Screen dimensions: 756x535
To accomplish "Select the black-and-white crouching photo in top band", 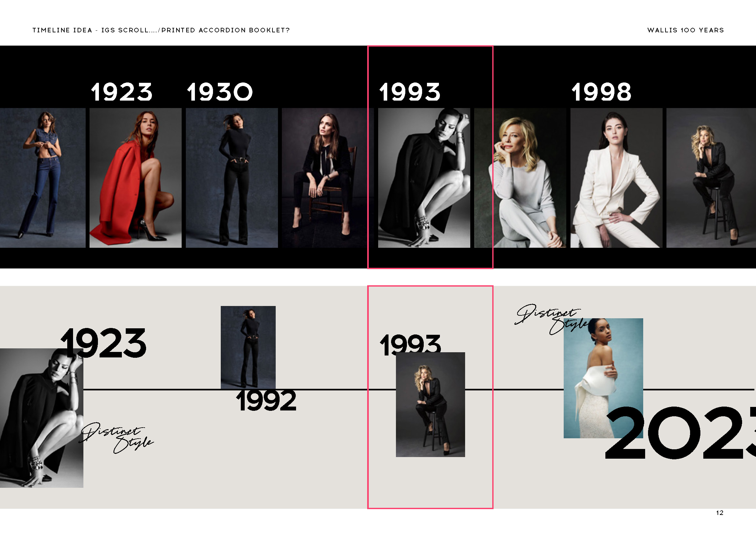I will tap(424, 178).
